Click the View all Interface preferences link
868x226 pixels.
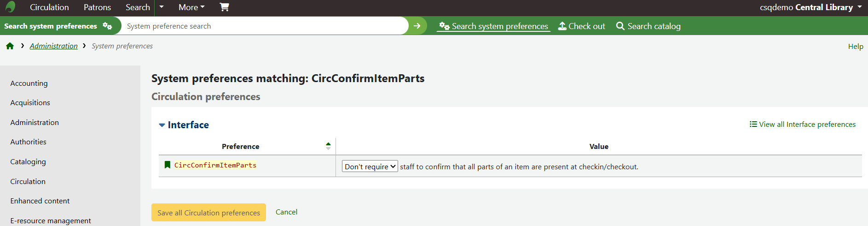803,125
